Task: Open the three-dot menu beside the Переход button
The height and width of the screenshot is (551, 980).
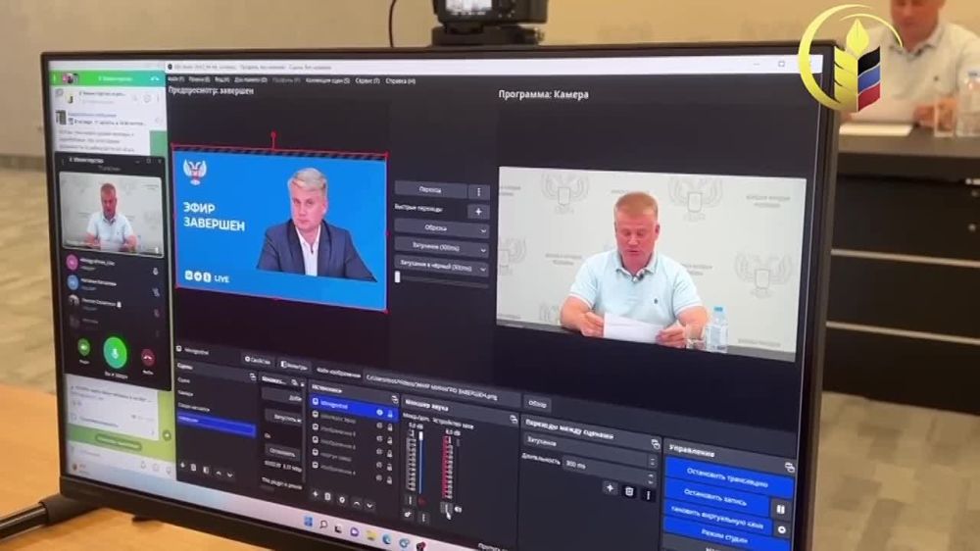Action: [479, 192]
